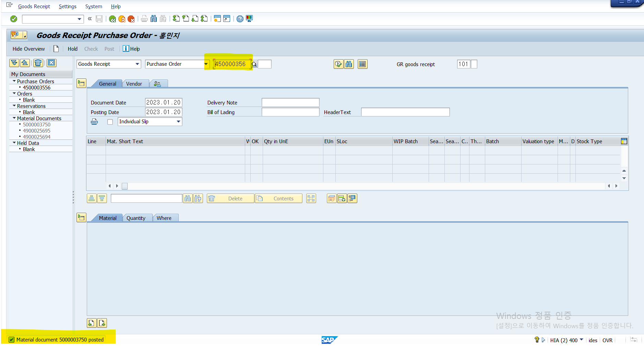The image size is (644, 347).
Task: Switch to the Quantity tab
Action: coord(136,218)
